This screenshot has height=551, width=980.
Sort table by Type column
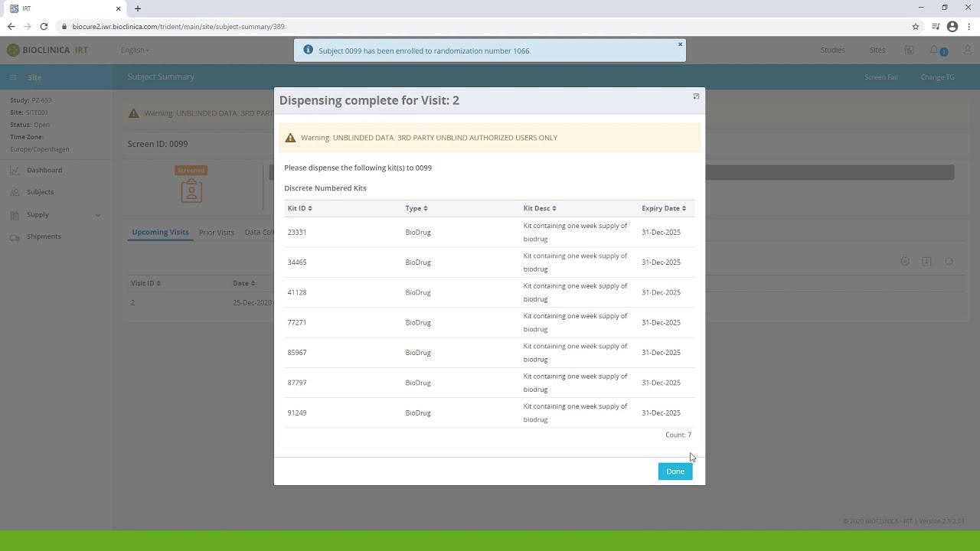click(416, 208)
